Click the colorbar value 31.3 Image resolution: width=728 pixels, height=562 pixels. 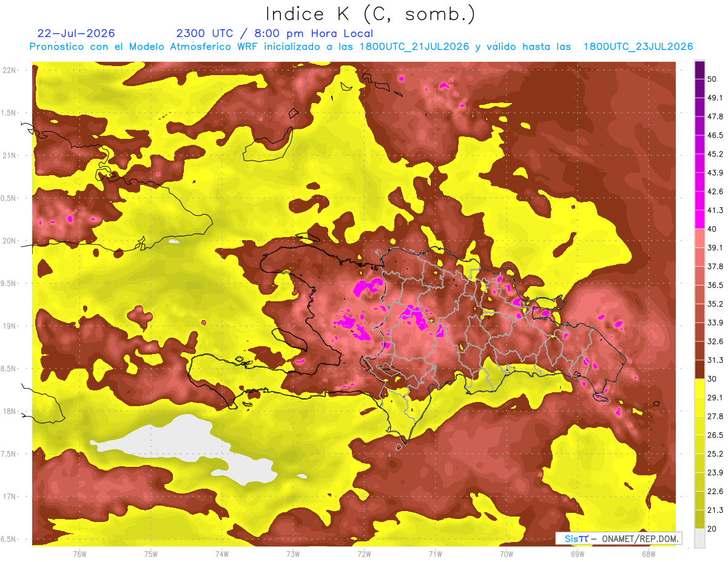tap(715, 360)
